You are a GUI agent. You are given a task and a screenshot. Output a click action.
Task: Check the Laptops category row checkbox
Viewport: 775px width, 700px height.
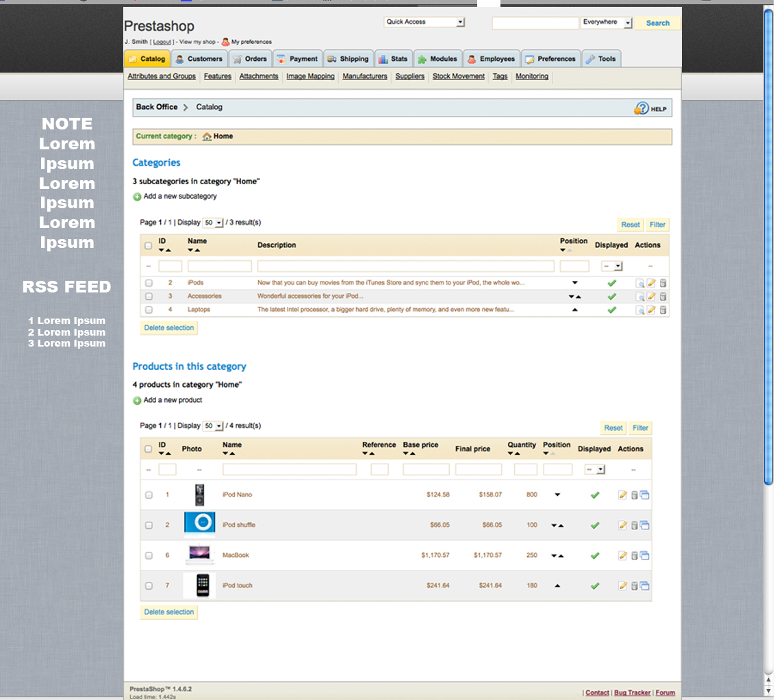(x=149, y=310)
